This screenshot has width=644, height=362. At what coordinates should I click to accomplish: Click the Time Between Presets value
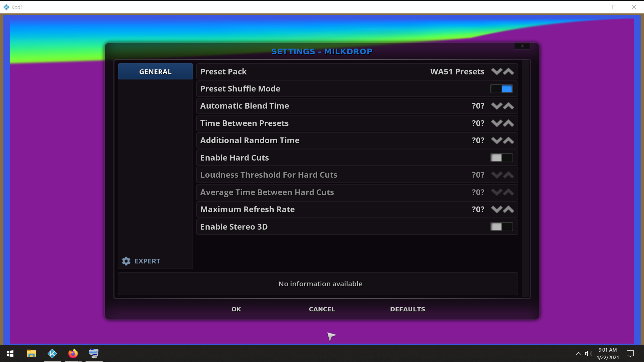point(478,123)
